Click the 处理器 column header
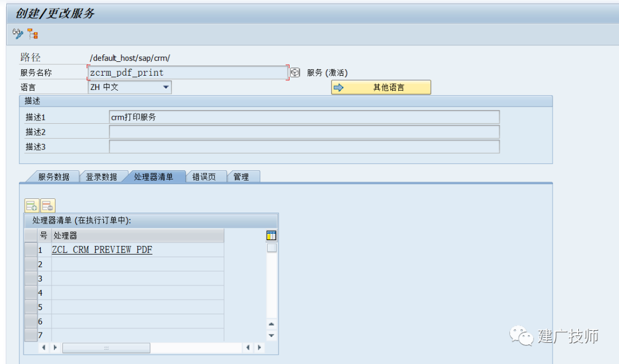Viewport: 619px width, 364px height. click(138, 235)
